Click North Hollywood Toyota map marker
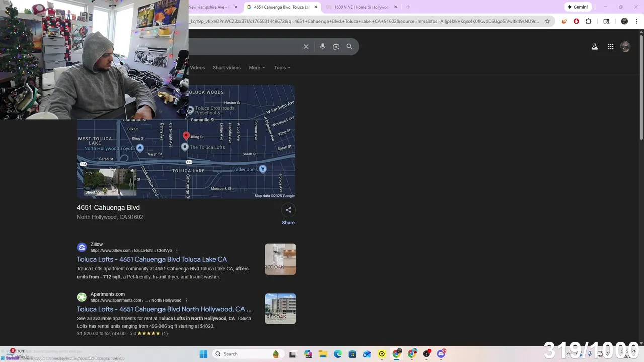The height and width of the screenshot is (362, 644). [140, 148]
